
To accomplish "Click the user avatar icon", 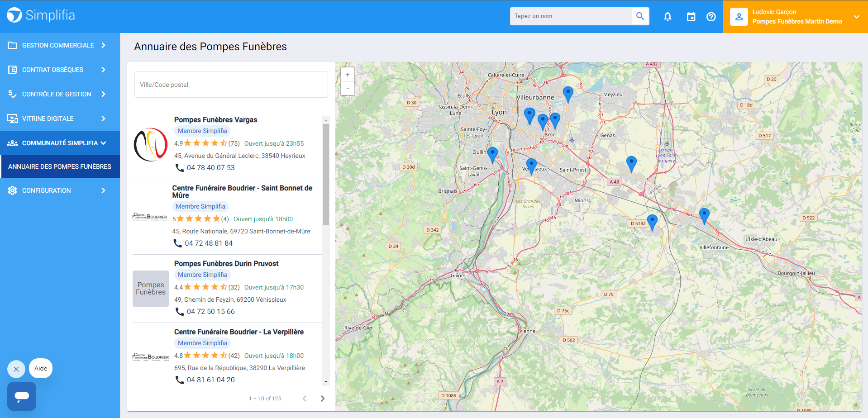I will 739,17.
